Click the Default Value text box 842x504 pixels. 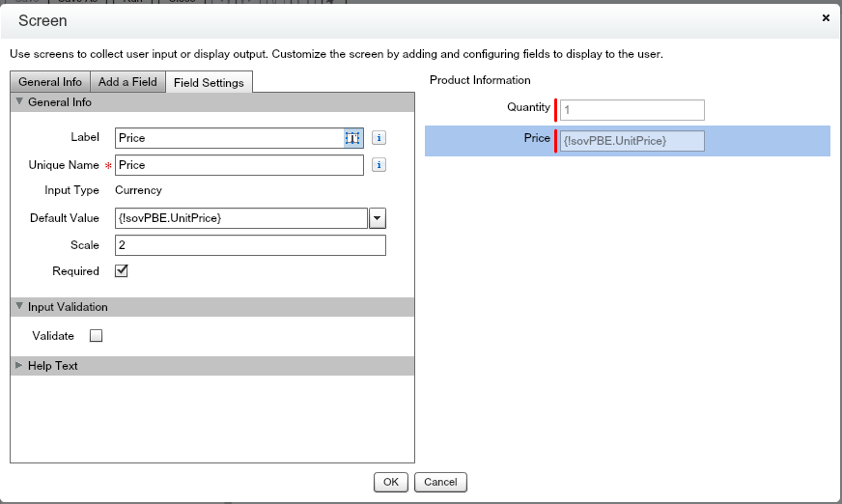[x=241, y=218]
